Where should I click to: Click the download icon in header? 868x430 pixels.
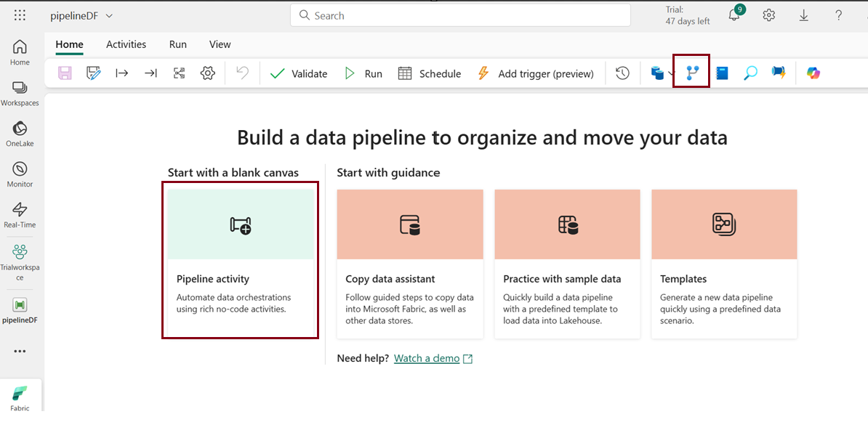[x=804, y=15]
